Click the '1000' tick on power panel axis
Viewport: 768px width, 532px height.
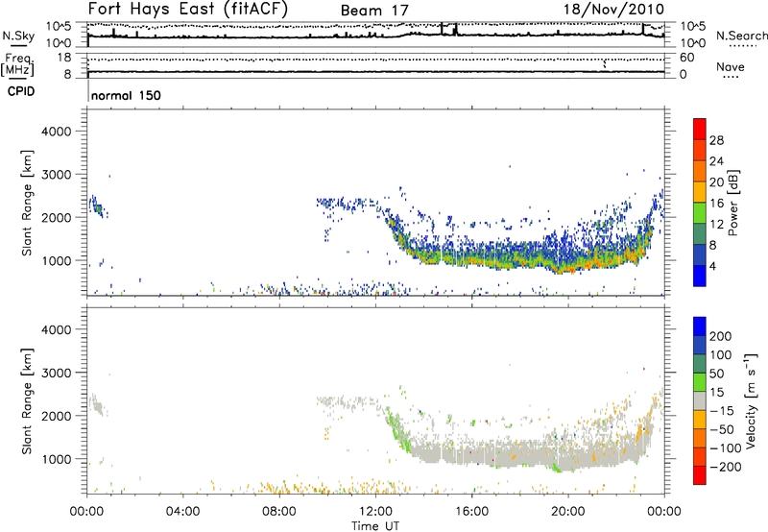point(57,260)
